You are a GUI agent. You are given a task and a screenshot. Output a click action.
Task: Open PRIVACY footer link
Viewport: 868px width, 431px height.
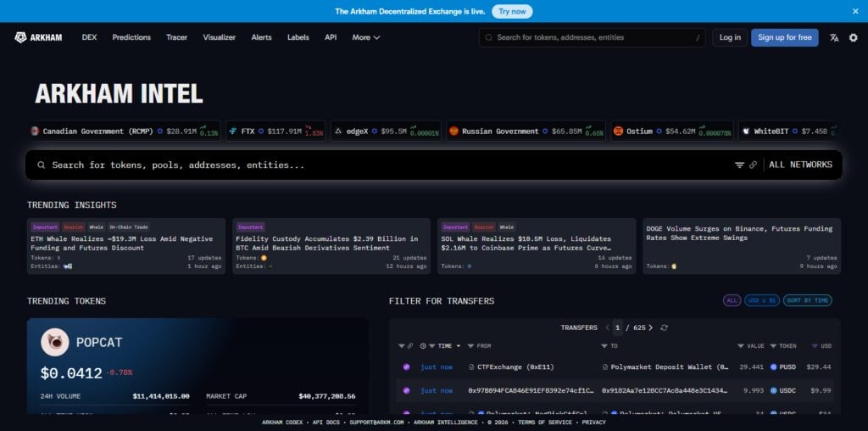[x=593, y=423]
